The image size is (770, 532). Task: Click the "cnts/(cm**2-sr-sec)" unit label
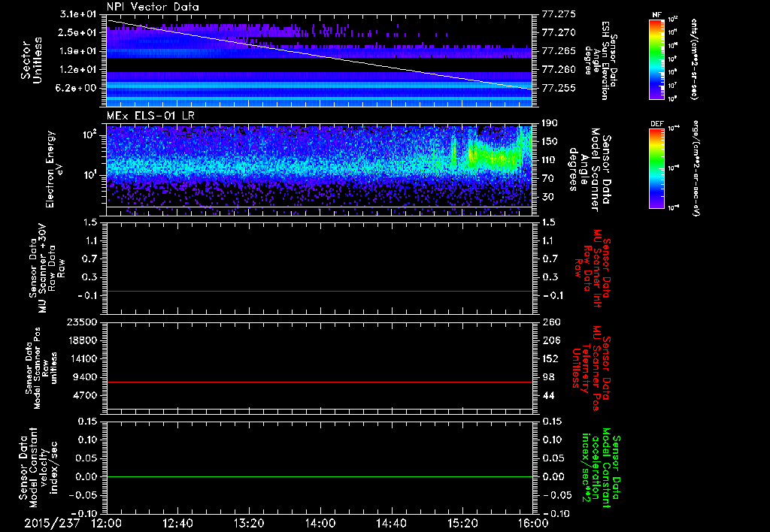coord(694,59)
